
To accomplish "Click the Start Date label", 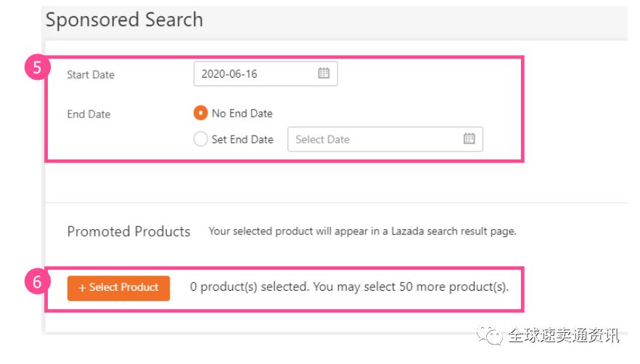I will click(91, 75).
